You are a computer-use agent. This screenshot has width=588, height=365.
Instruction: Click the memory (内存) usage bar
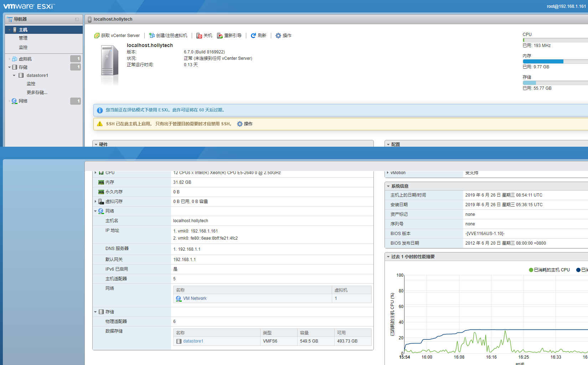(555, 62)
